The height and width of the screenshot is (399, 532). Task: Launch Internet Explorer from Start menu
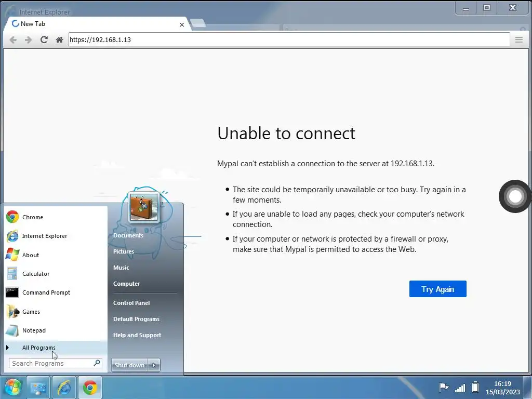click(56, 236)
